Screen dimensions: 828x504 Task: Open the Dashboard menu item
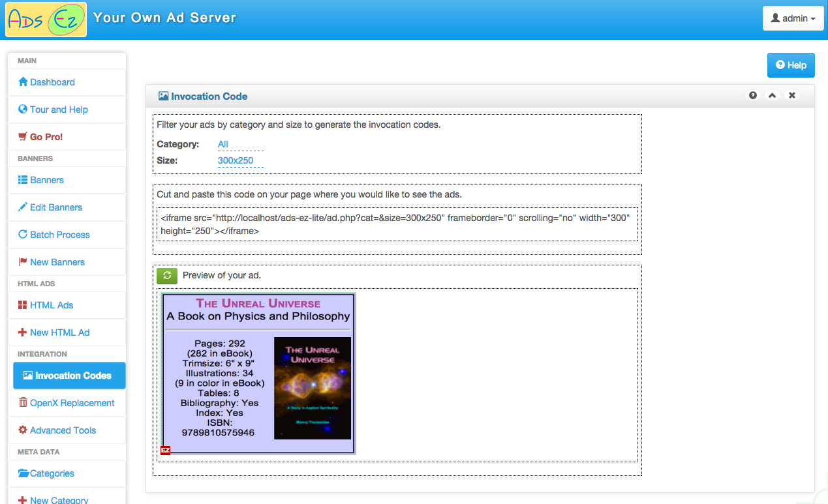pyautogui.click(x=67, y=82)
